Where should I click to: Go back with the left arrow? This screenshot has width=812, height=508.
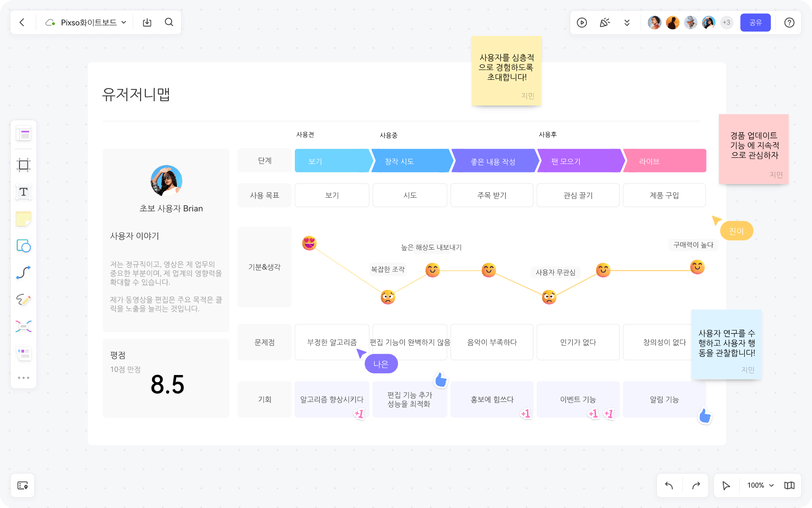(x=22, y=22)
